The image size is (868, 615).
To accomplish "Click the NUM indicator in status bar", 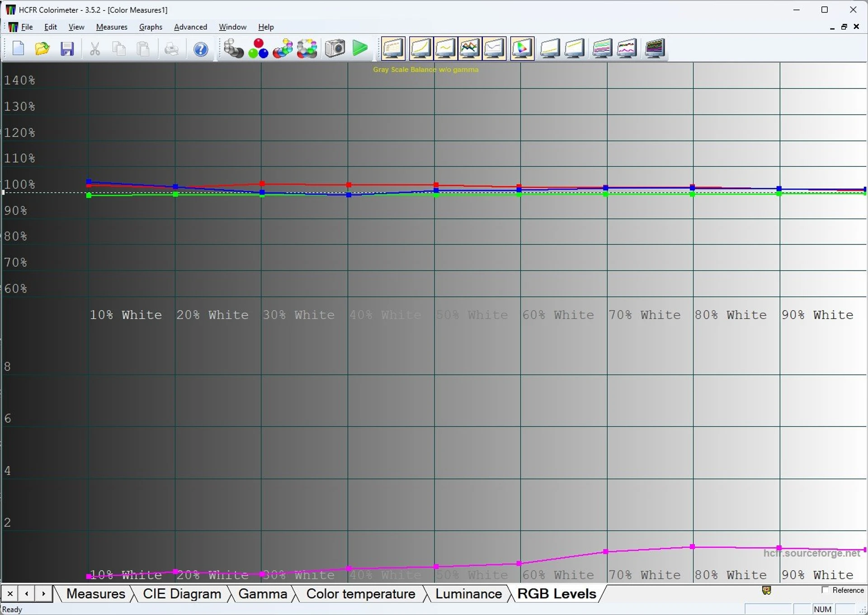I will click(822, 609).
